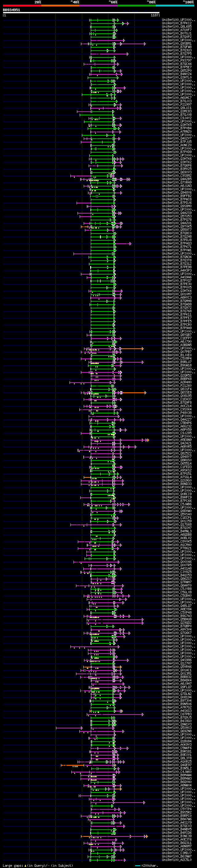Viewport: 197px width, 868px height.
Task: Select hit label UniRef100_B9FFB2
Action: (177, 196)
